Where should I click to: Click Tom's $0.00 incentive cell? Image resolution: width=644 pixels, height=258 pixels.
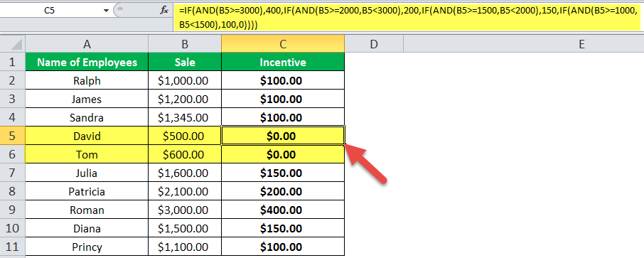click(283, 154)
